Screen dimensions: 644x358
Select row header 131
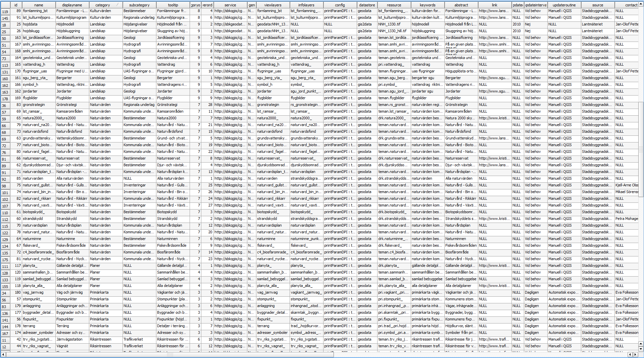click(5, 72)
